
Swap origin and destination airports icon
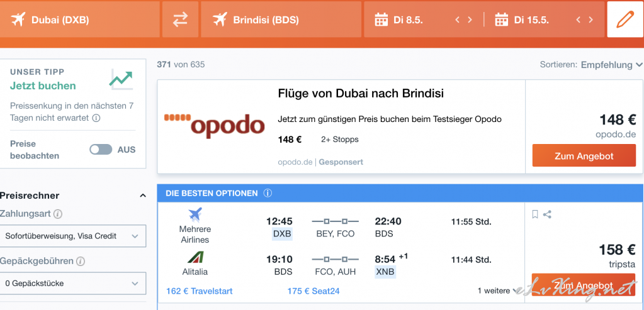pyautogui.click(x=180, y=19)
